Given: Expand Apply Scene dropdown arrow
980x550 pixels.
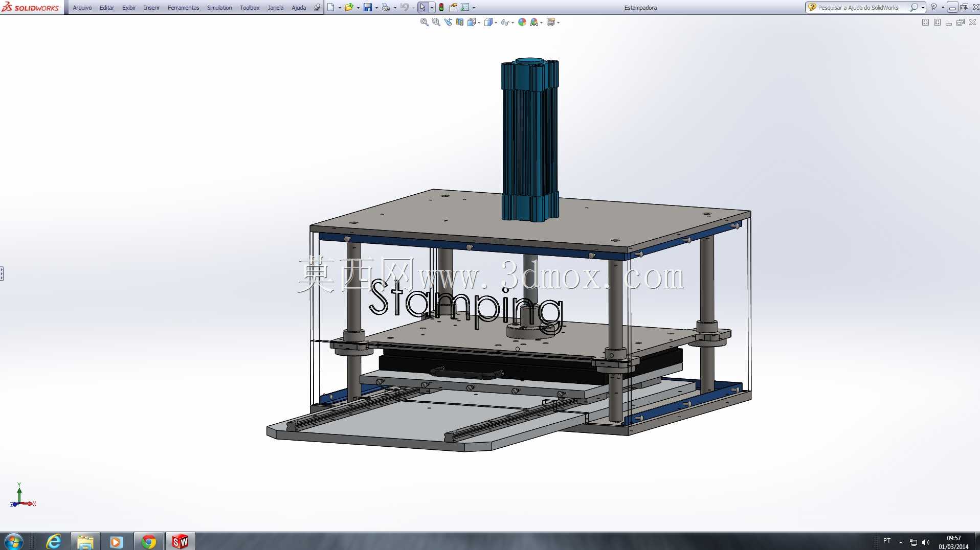Looking at the screenshot, I should [x=541, y=22].
